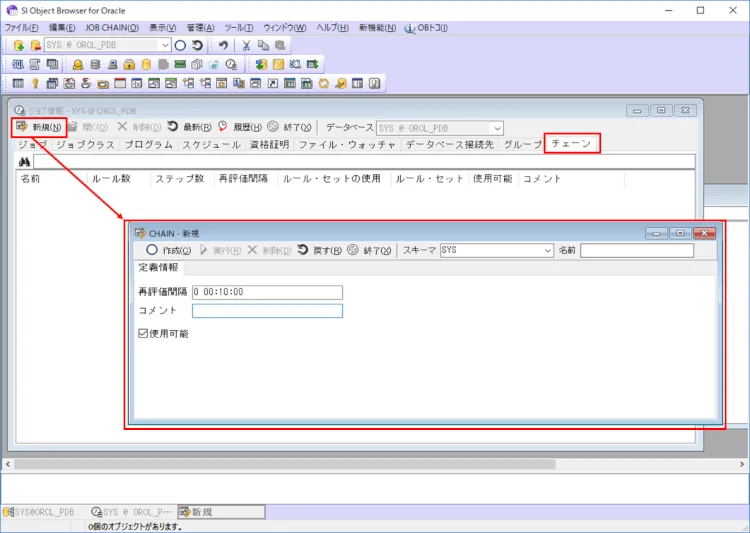
Task: Open the 管理(A) menu
Action: coord(200,28)
